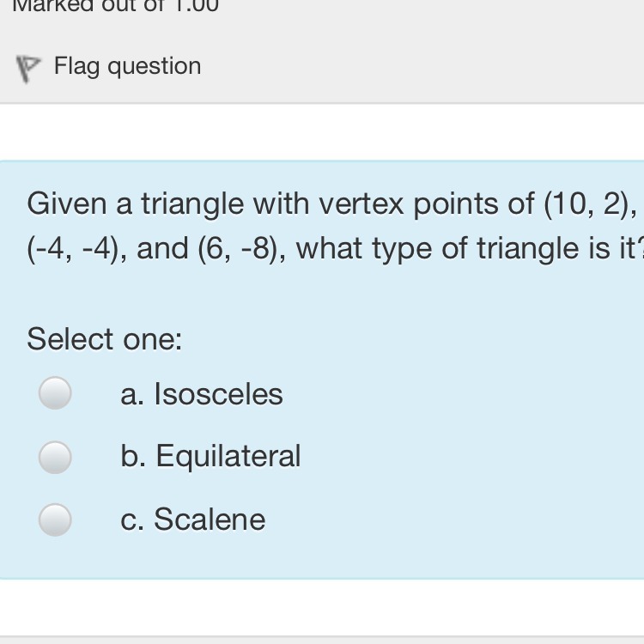Select the Equilateral radio button
The width and height of the screenshot is (644, 644).
click(55, 456)
